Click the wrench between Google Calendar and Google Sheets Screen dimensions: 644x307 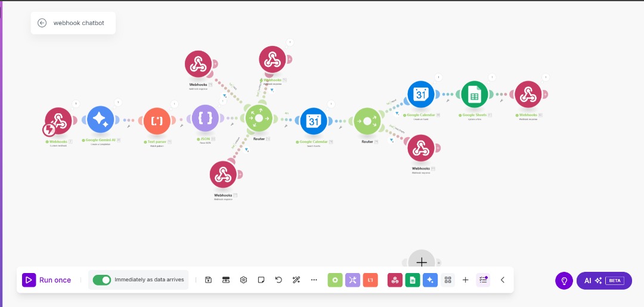coord(448,100)
